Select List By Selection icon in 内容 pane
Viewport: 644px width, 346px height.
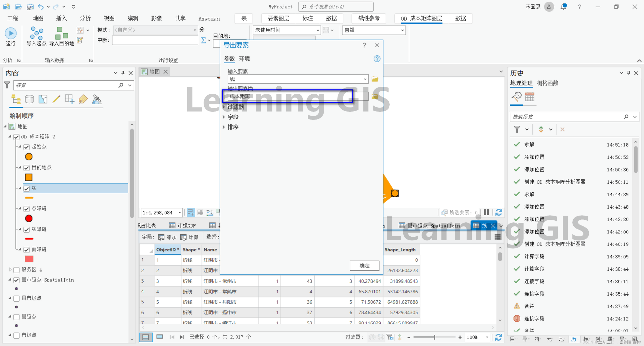tap(43, 99)
